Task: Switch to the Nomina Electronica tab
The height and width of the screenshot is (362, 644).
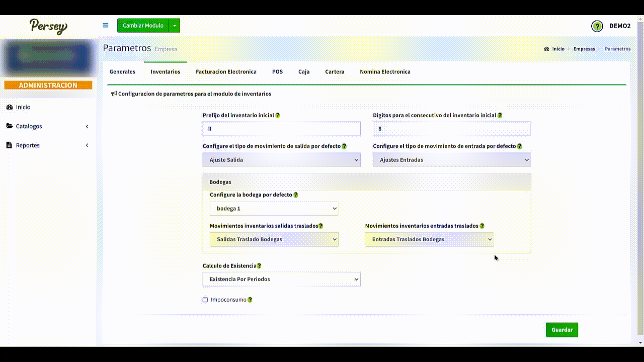Action: tap(385, 72)
